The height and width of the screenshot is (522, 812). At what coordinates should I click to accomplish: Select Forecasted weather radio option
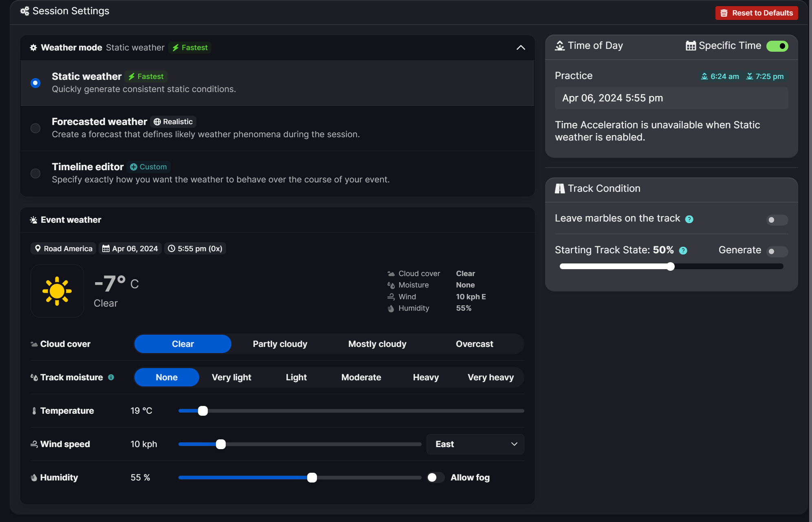point(35,128)
